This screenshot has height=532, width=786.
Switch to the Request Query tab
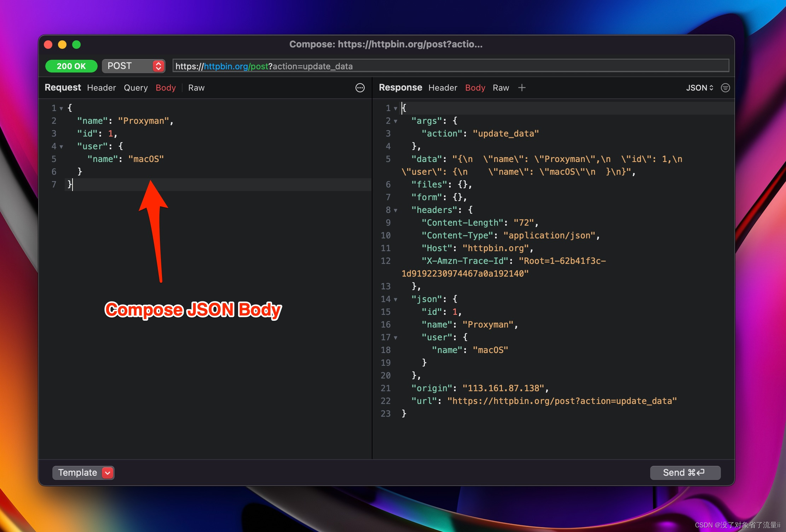(x=136, y=88)
